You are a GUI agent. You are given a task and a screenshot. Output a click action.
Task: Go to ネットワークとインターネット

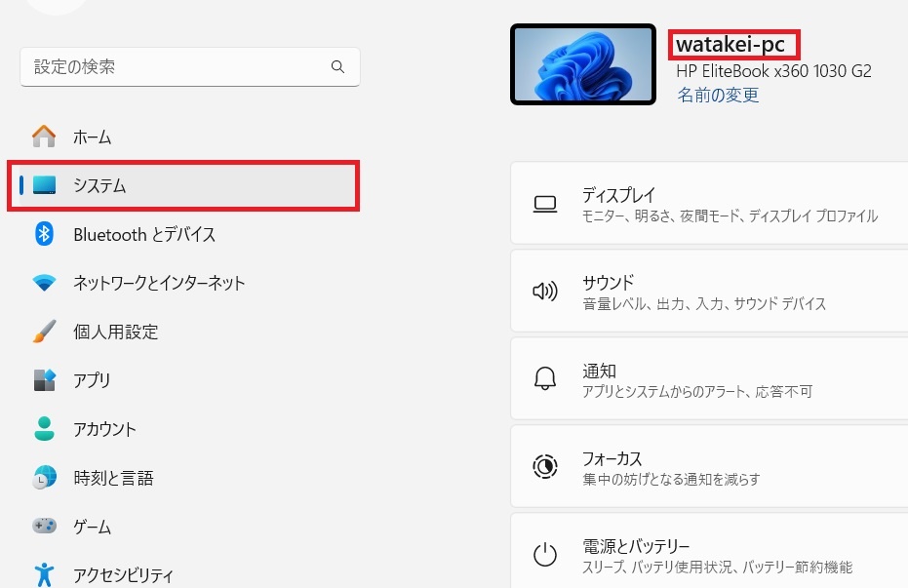pos(183,283)
